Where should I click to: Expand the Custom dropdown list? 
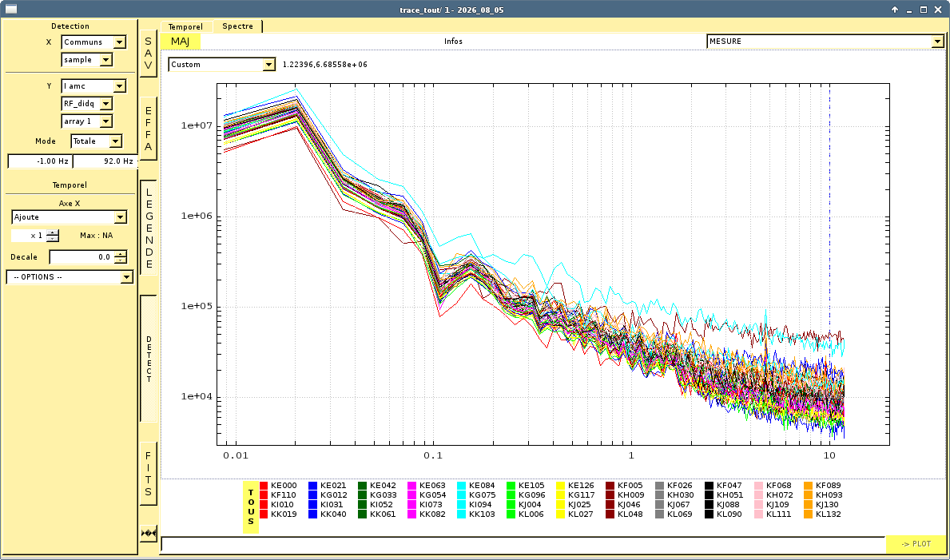tap(222, 64)
